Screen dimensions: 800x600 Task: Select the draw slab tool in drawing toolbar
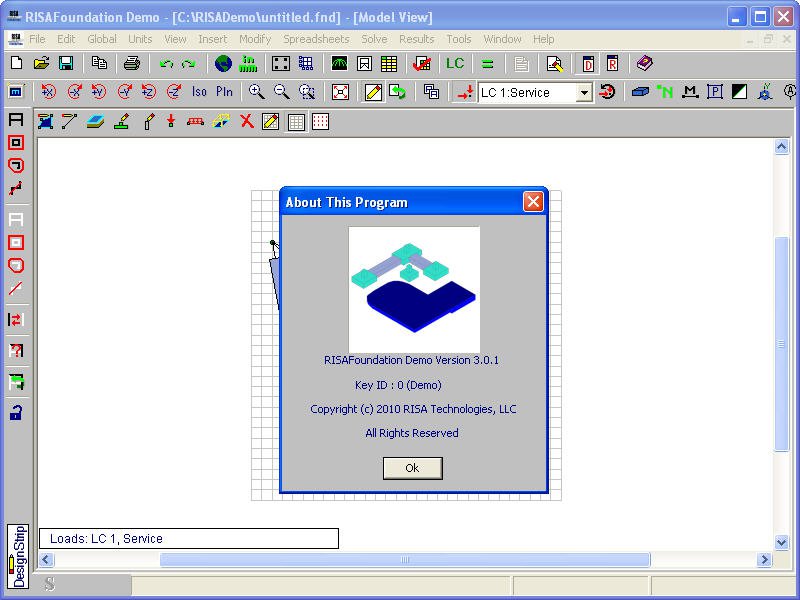[x=45, y=121]
